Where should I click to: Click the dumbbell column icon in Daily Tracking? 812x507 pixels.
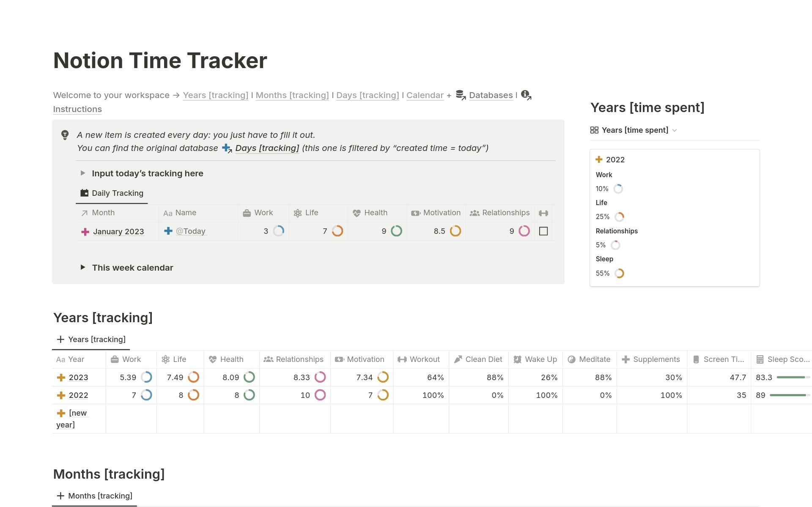[x=543, y=213]
